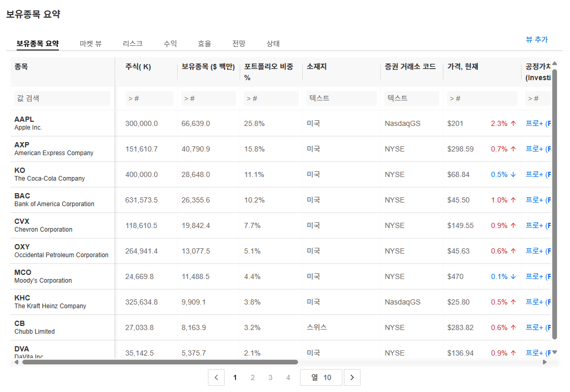
Task: Open the 리스크 tab
Action: tap(133, 44)
